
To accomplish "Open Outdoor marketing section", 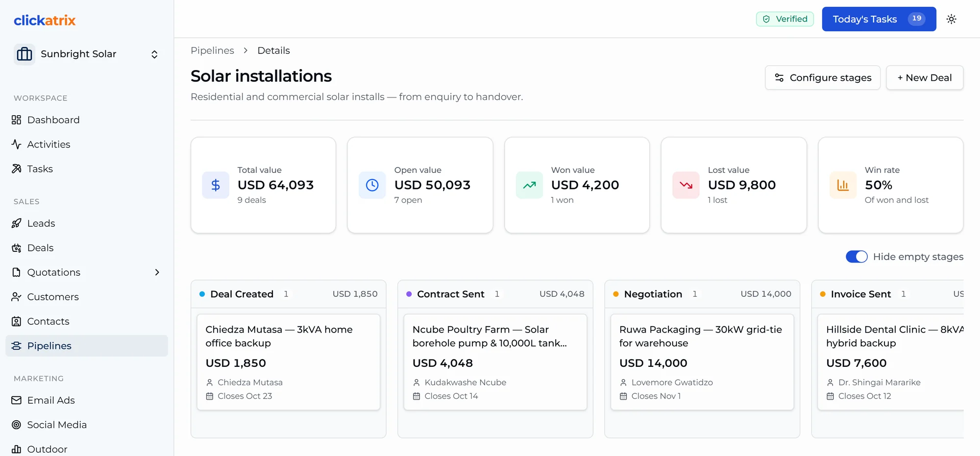I will pyautogui.click(x=87, y=449).
